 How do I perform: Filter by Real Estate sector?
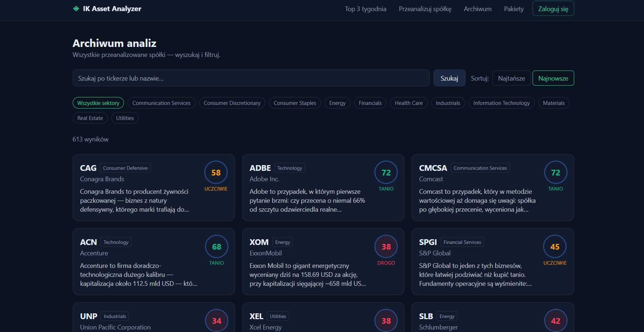pos(90,118)
